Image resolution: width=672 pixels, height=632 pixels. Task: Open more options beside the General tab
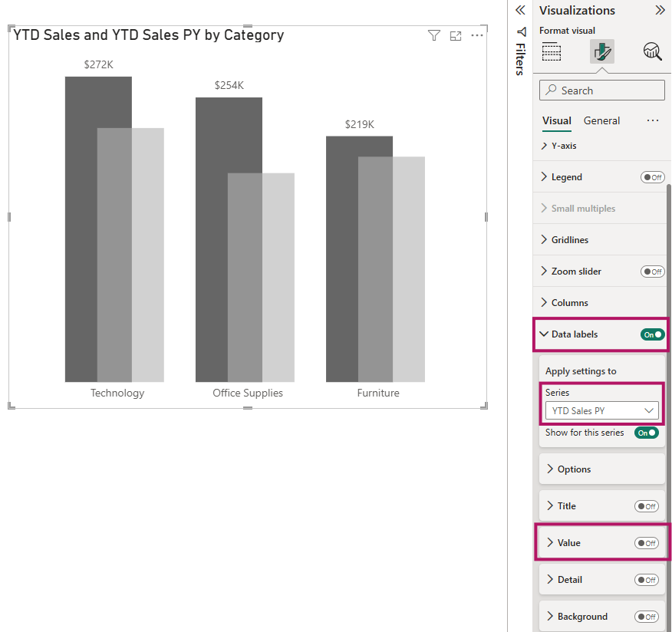(653, 120)
